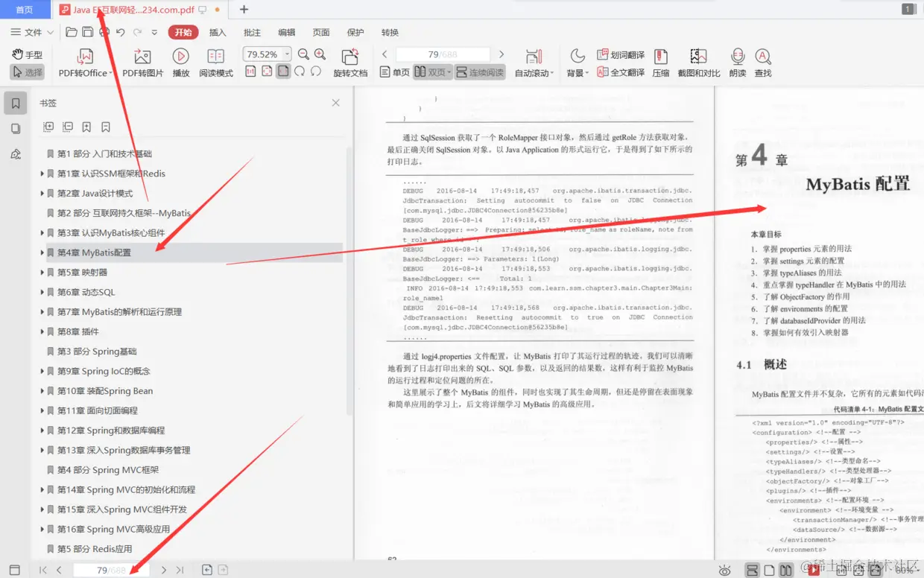The image size is (924, 578).
Task: Enter 阅读模式 reading mode
Action: tap(216, 63)
